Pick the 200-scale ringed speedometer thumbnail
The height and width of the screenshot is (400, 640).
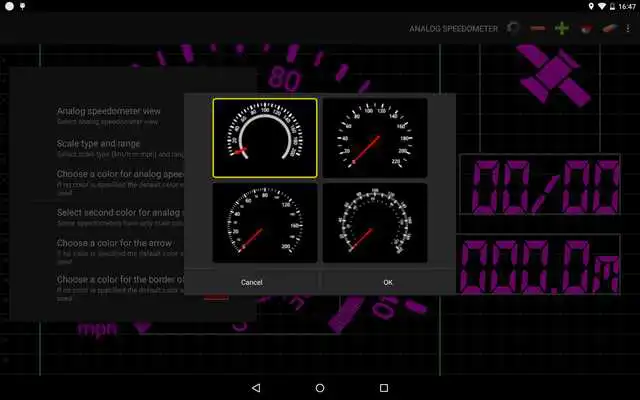(x=265, y=222)
